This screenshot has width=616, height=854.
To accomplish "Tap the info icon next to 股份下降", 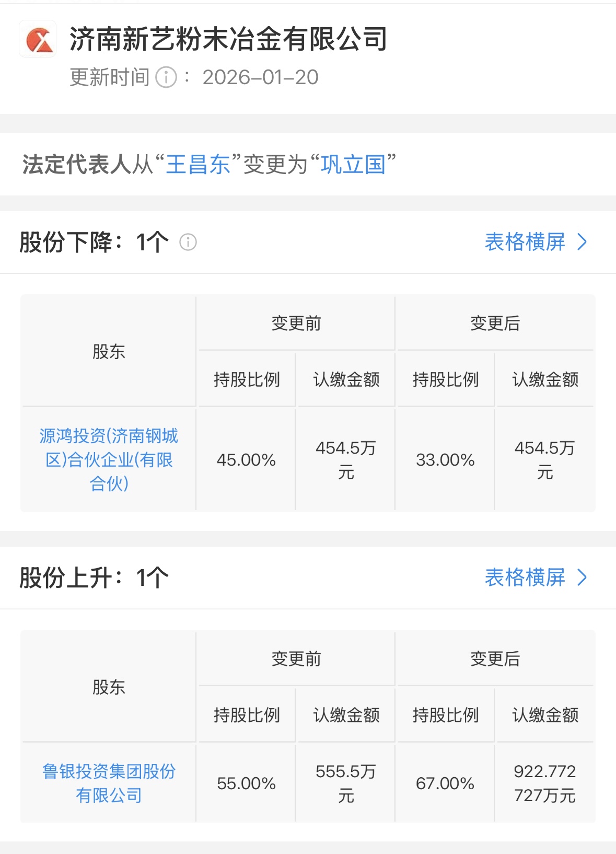I will pos(188,242).
